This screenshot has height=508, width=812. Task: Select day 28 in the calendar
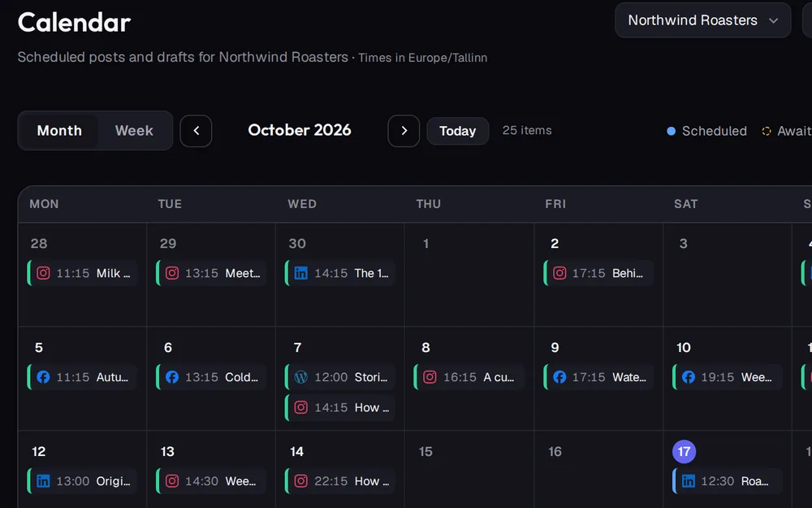coord(39,244)
